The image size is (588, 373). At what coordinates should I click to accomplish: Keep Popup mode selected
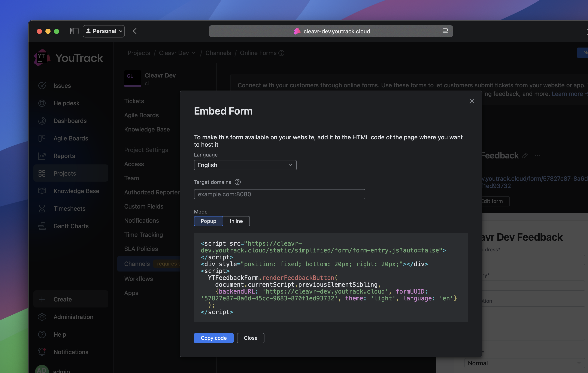[x=208, y=221]
